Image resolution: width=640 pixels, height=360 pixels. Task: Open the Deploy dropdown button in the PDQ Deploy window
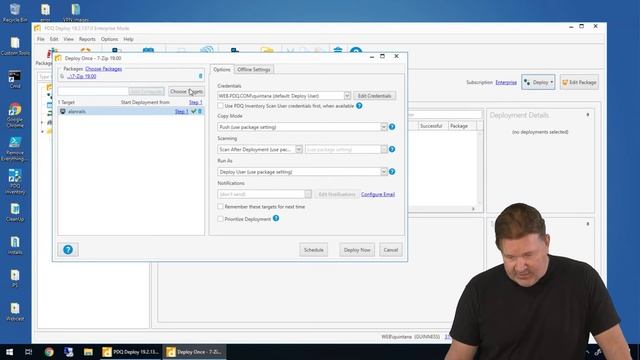[538, 82]
